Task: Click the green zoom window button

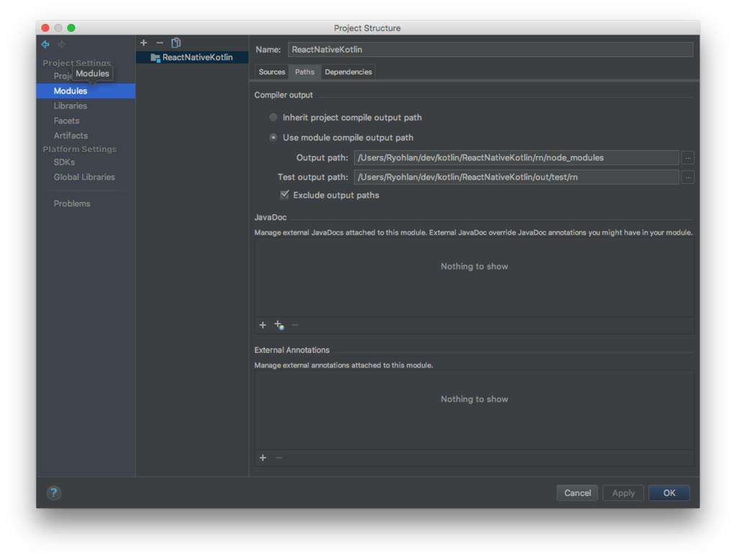Action: [x=71, y=28]
